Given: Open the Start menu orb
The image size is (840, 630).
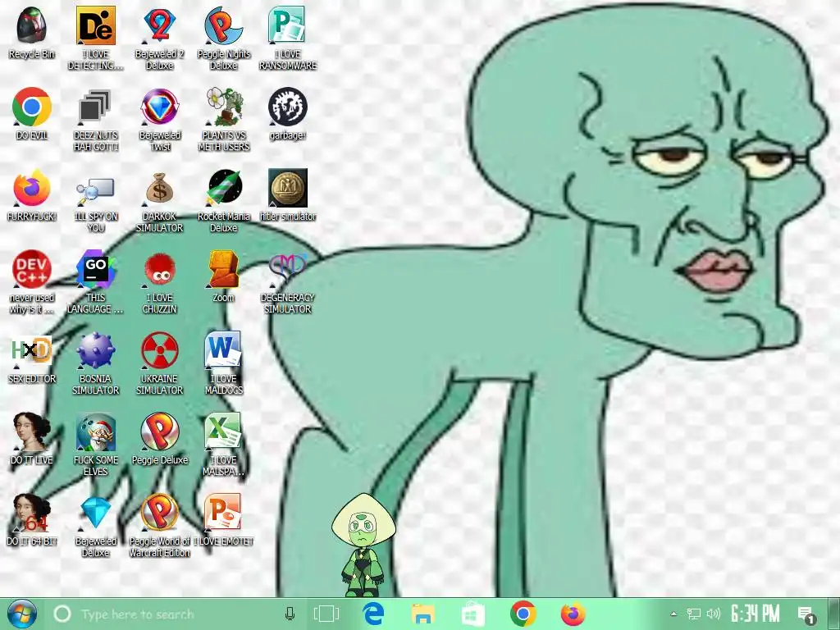Looking at the screenshot, I should pyautogui.click(x=22, y=614).
